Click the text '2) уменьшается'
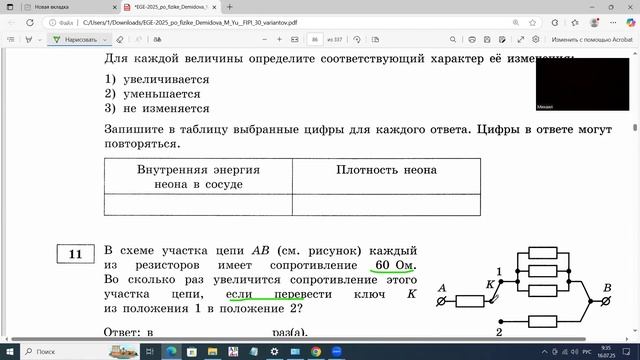640x360 pixels. click(x=153, y=94)
